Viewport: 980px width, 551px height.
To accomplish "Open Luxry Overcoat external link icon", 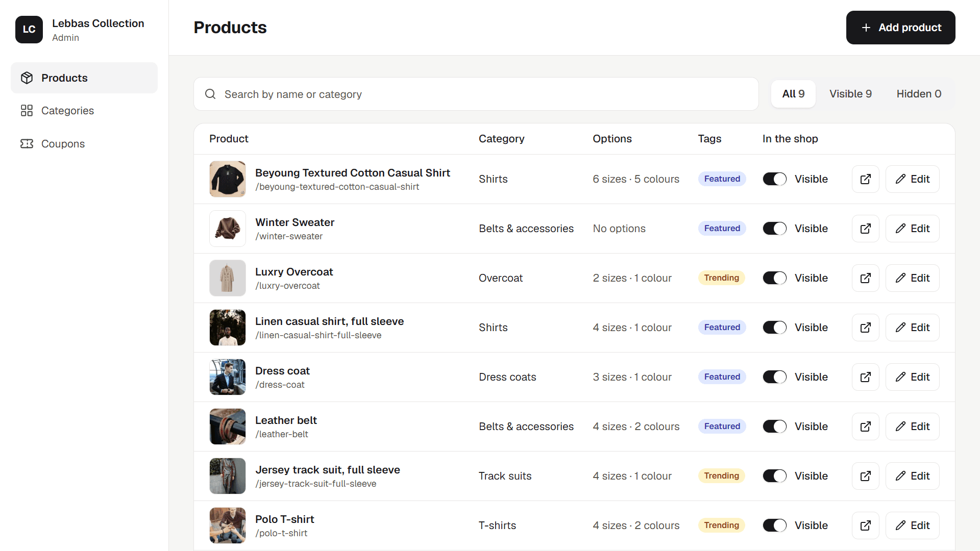I will point(866,278).
